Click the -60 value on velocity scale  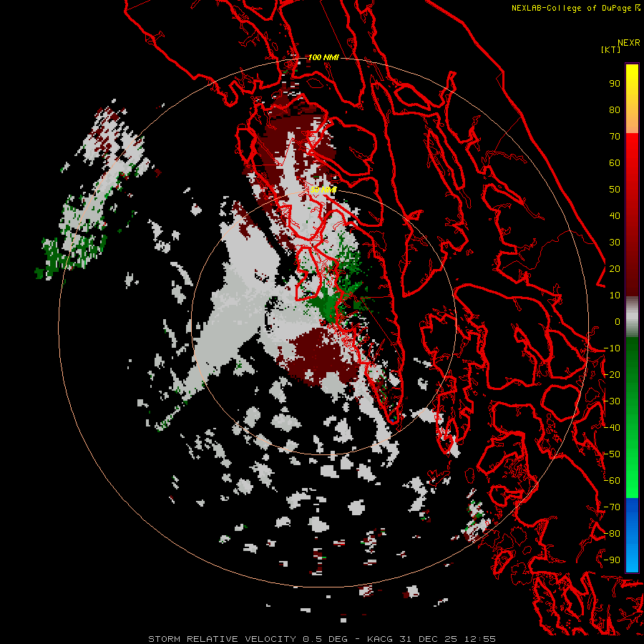[612, 481]
